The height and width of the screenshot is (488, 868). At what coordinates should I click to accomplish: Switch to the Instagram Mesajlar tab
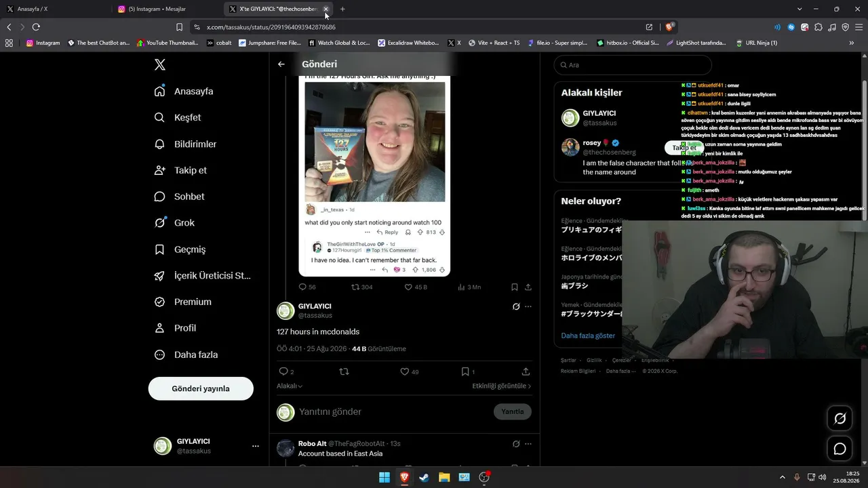click(x=167, y=9)
